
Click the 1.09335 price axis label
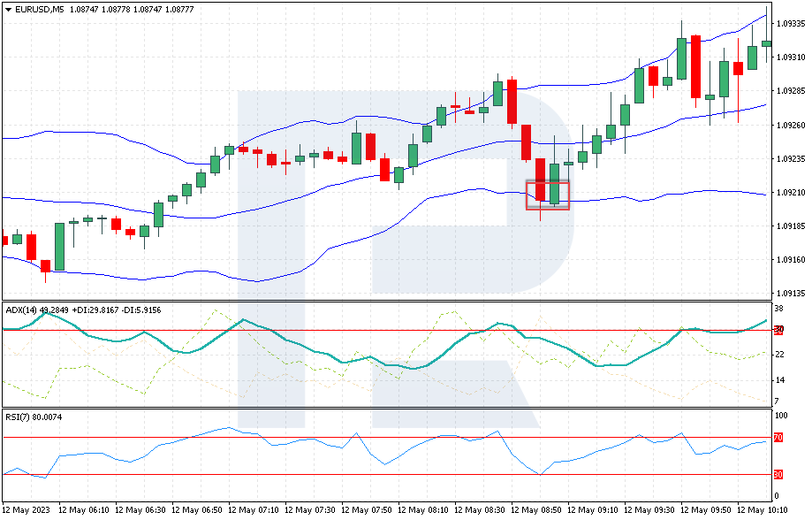pyautogui.click(x=790, y=24)
